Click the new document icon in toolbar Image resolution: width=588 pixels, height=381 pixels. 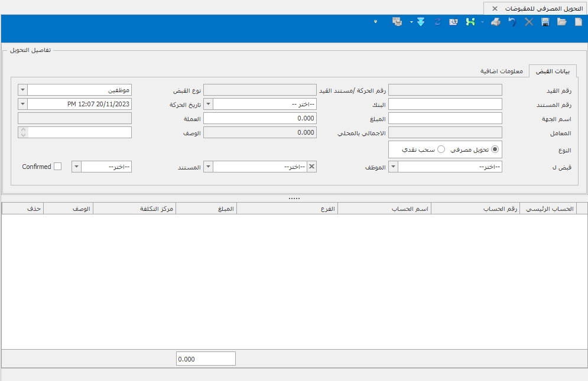[x=578, y=22]
